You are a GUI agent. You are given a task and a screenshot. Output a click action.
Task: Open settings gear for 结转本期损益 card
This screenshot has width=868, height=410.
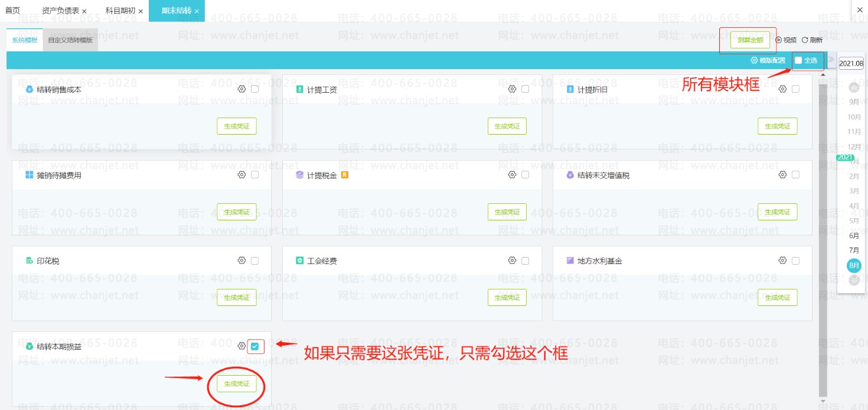[x=242, y=346]
